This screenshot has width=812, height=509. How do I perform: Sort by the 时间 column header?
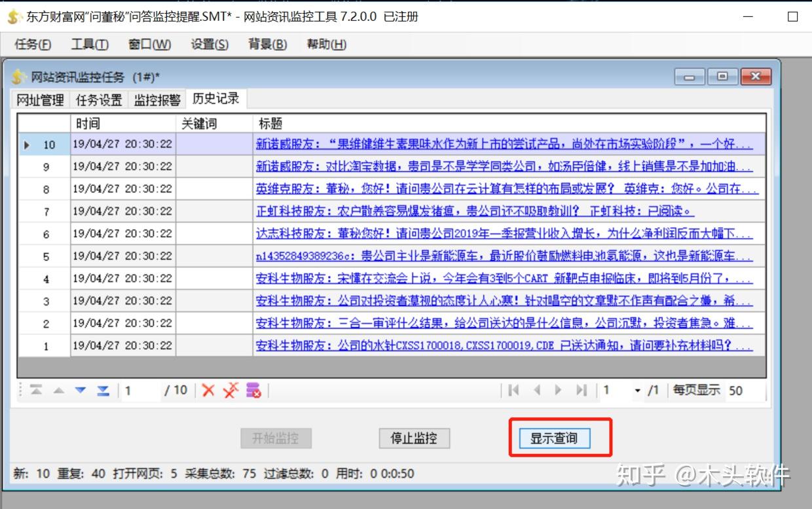tap(123, 123)
